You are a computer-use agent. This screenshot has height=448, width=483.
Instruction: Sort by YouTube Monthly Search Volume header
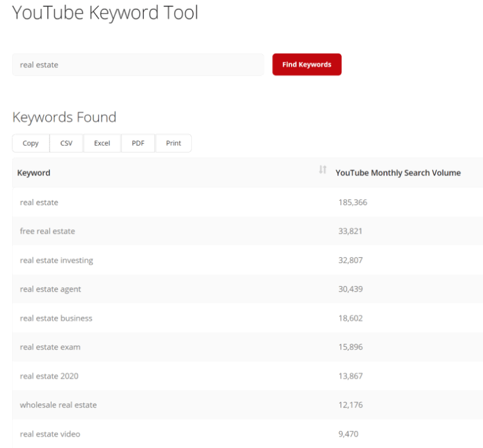tap(398, 173)
